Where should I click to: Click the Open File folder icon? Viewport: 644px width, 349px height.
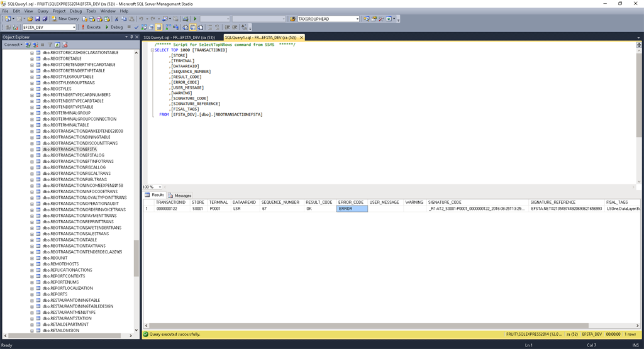[x=30, y=19]
